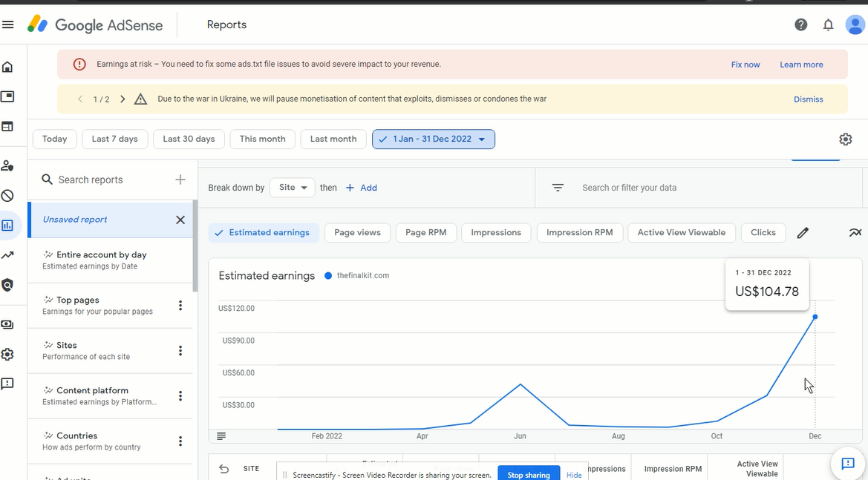The height and width of the screenshot is (480, 868).
Task: Open options menu for Sites report
Action: tap(180, 351)
